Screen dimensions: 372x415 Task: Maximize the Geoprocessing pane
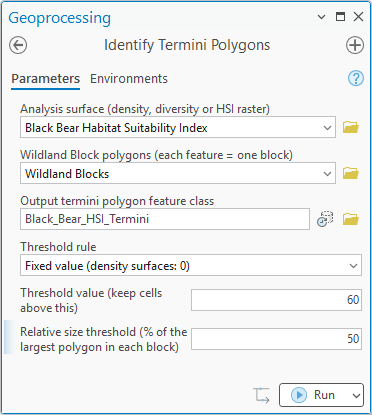(x=340, y=16)
